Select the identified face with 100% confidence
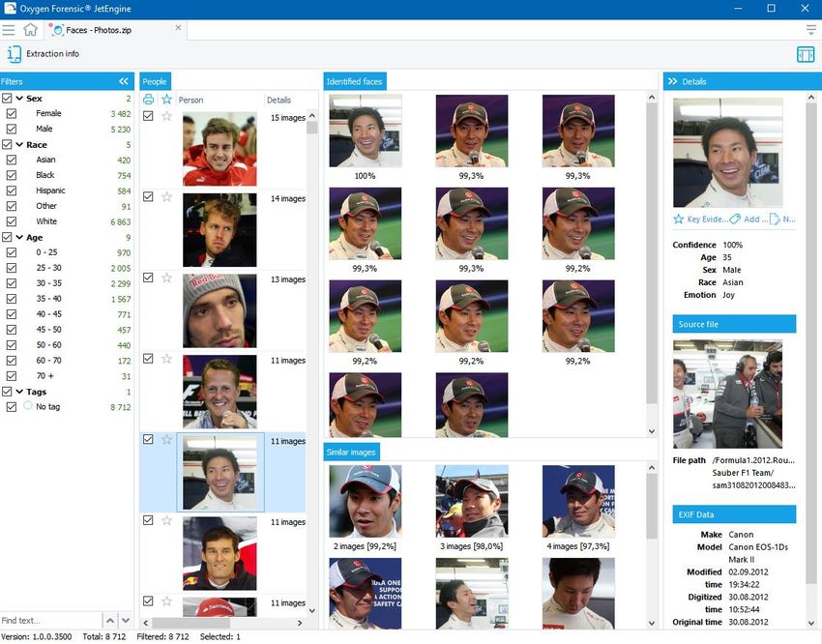This screenshot has height=644, width=822. click(x=366, y=131)
